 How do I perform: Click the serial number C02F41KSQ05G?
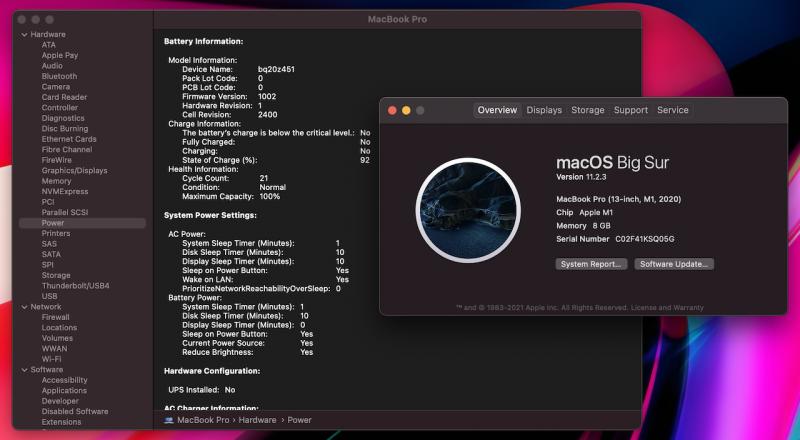(x=644, y=239)
